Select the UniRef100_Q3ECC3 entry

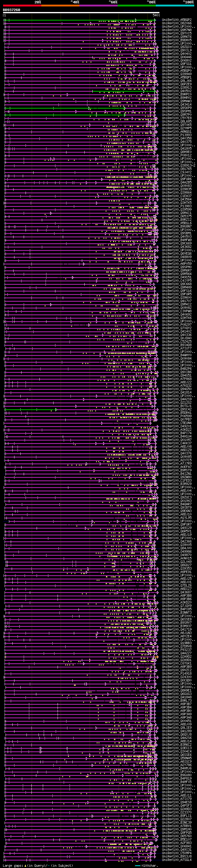click(177, 748)
